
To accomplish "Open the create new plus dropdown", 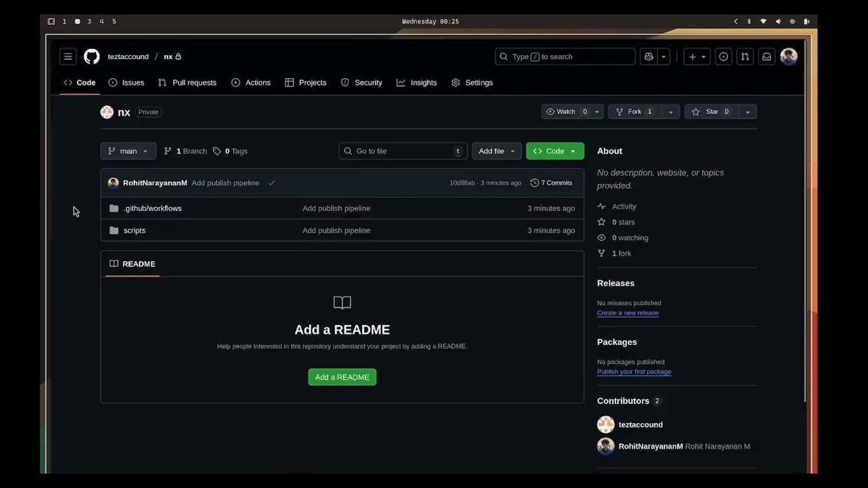I will [x=697, y=56].
